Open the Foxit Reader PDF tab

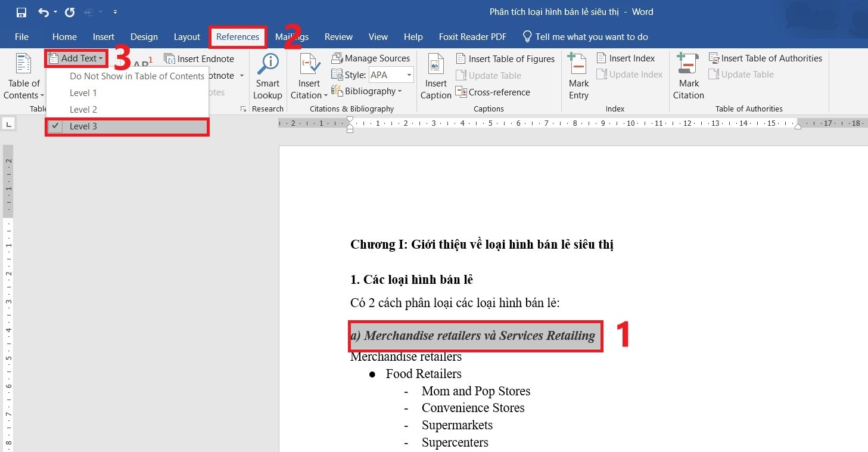472,37
